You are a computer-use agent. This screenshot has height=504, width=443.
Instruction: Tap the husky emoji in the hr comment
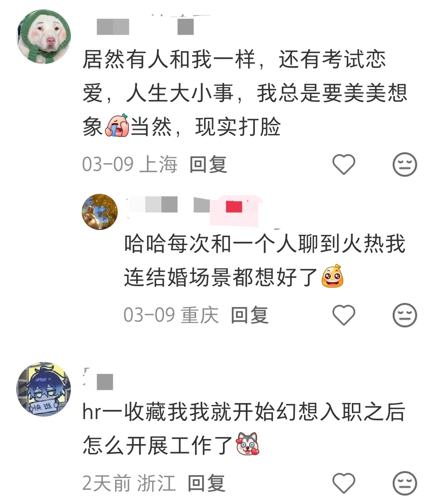[x=248, y=444]
